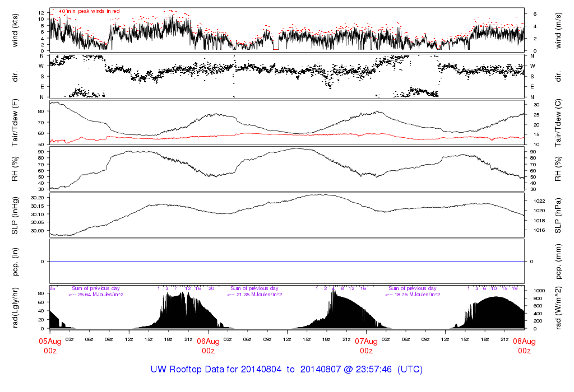Select the "30.15" tick on SLP axis
The image size is (574, 392).
38,206
